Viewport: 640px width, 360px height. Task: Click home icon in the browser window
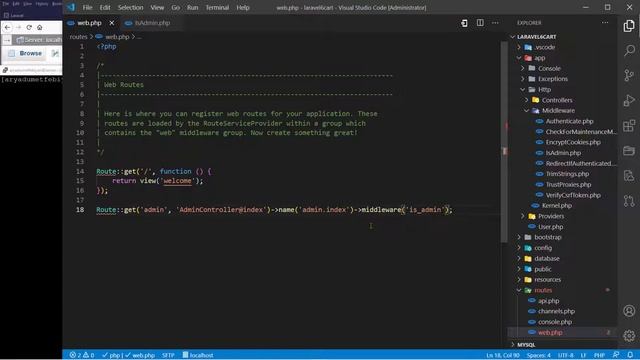[40, 27]
